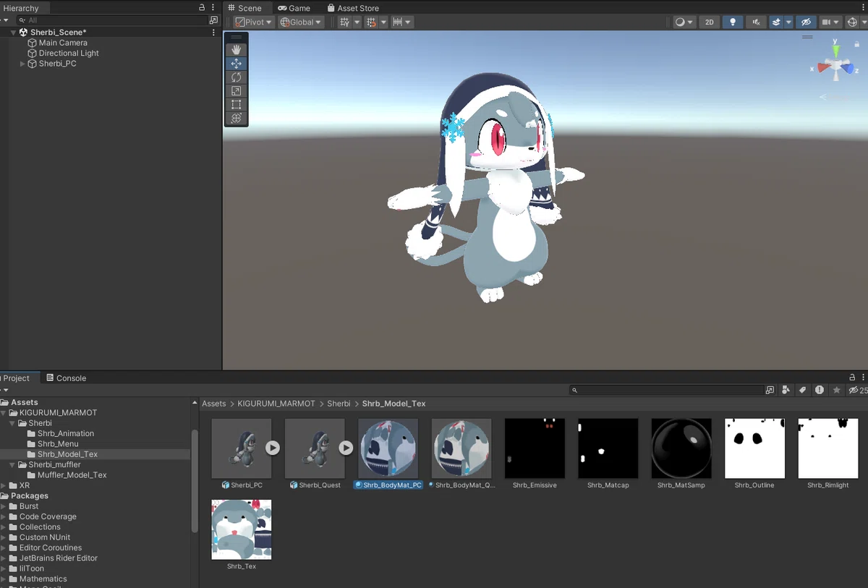Toggle hidden objects visibility eye button

[x=807, y=22]
